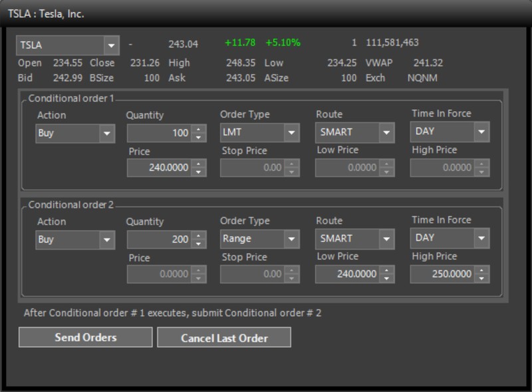Increase Low Price 240.0000 in order 2

386,270
